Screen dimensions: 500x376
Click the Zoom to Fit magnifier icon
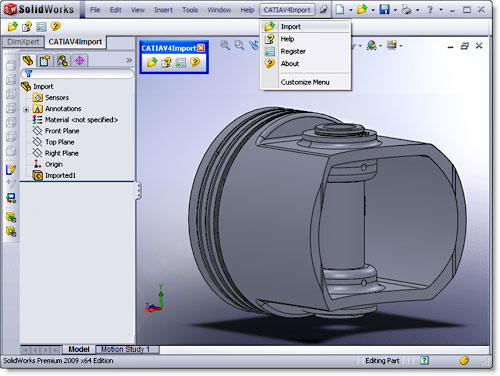(225, 45)
